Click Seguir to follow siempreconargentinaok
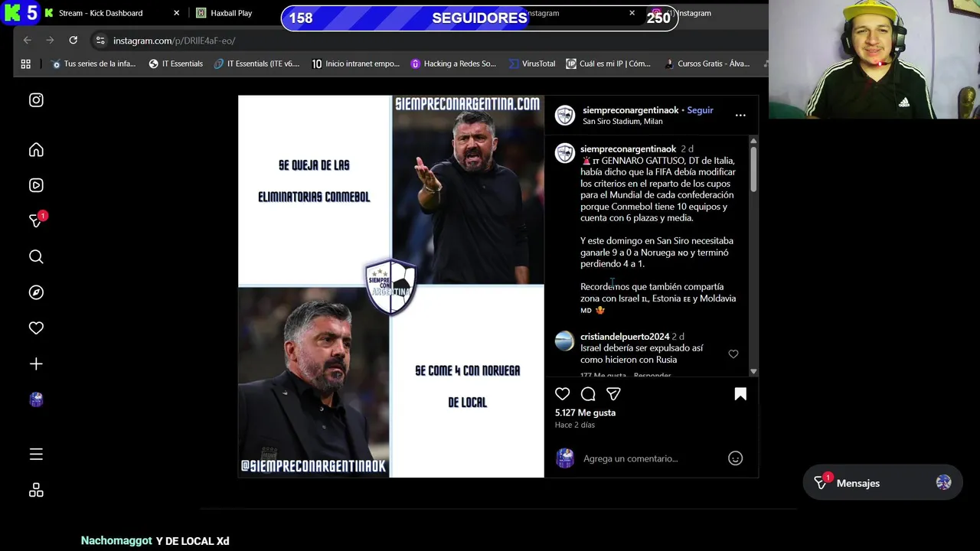This screenshot has width=980, height=551. coord(700,110)
